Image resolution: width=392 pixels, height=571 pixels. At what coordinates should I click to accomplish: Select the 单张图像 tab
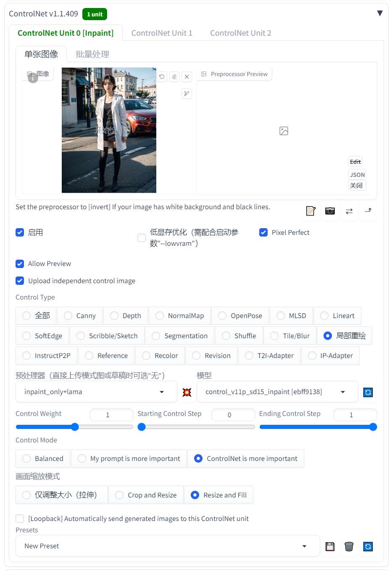[41, 54]
